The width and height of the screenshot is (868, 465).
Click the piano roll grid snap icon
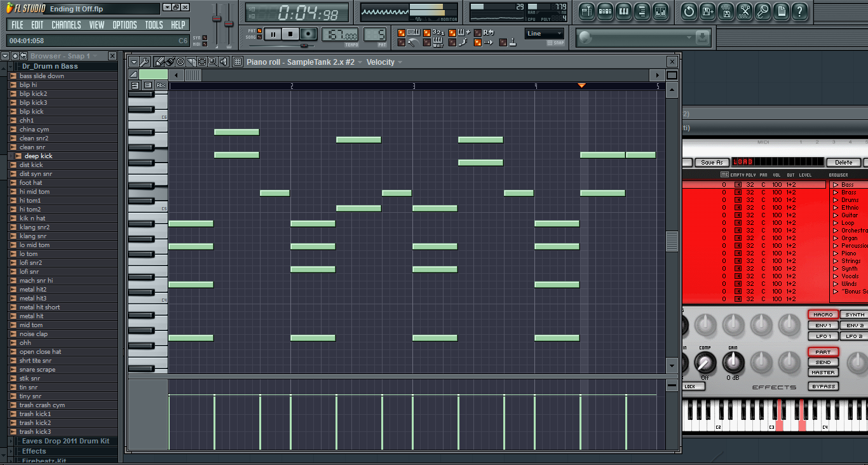238,62
